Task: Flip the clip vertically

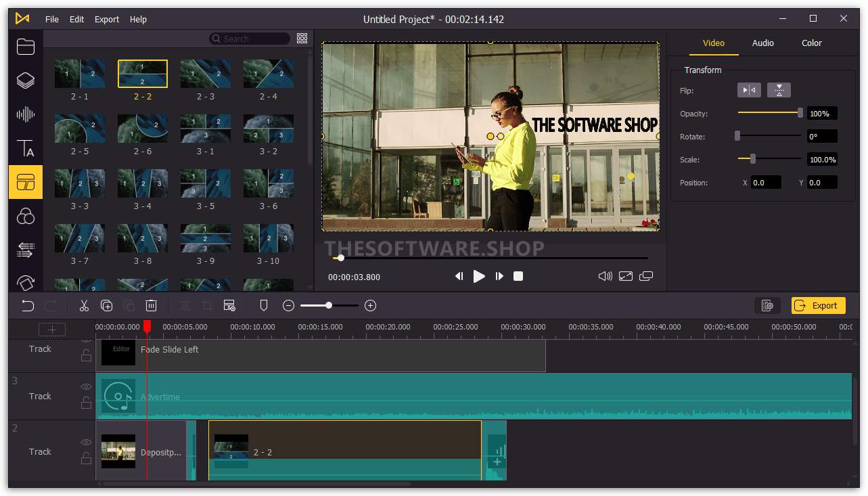Action: [x=779, y=90]
